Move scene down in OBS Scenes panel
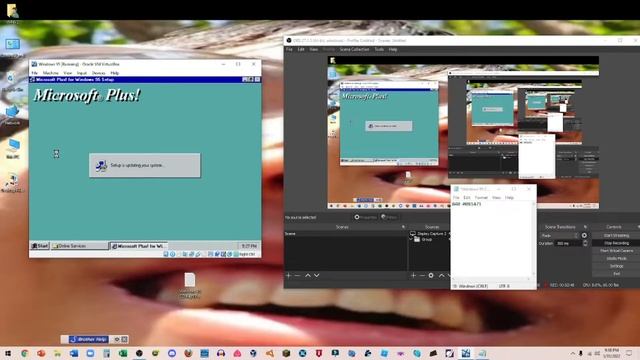The image size is (640, 360). [x=316, y=276]
